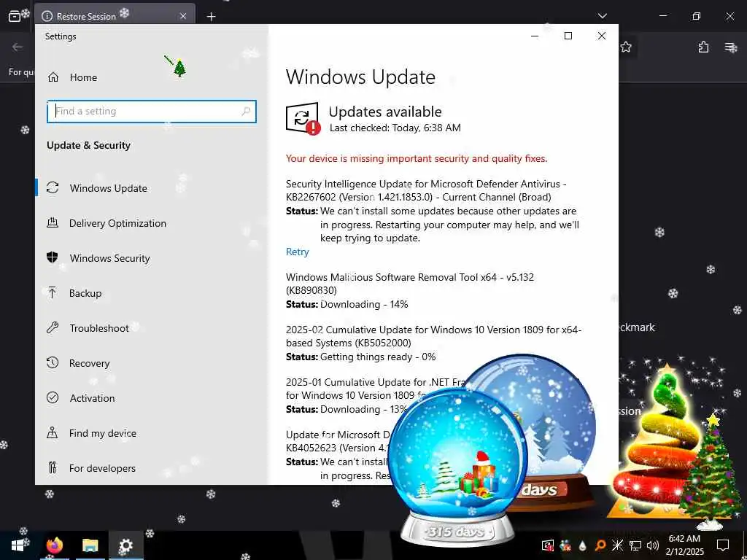The width and height of the screenshot is (747, 560).
Task: Open Home in Settings sidebar
Action: click(83, 77)
